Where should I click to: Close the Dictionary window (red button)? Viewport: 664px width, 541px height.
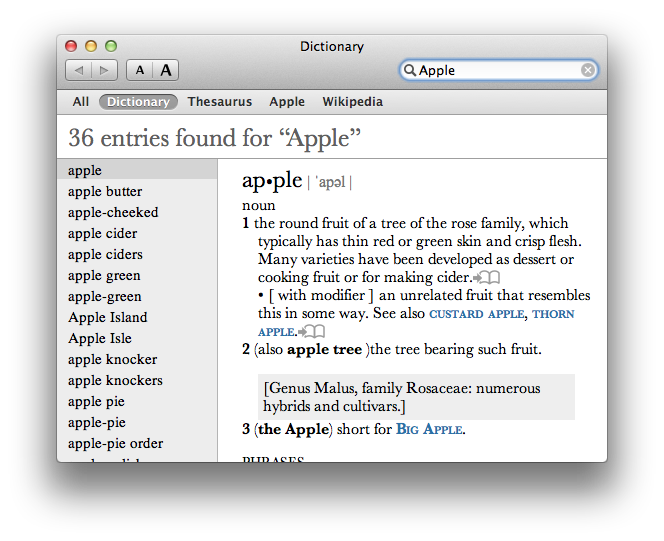pyautogui.click(x=71, y=46)
